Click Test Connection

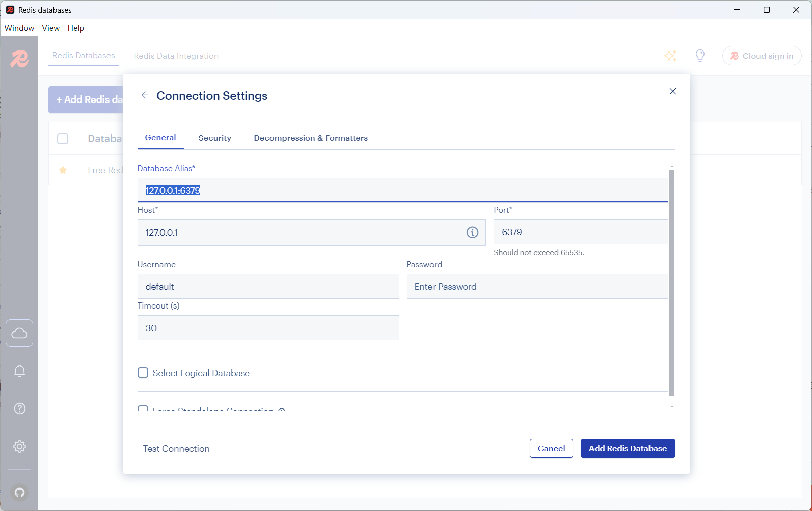[x=176, y=449]
